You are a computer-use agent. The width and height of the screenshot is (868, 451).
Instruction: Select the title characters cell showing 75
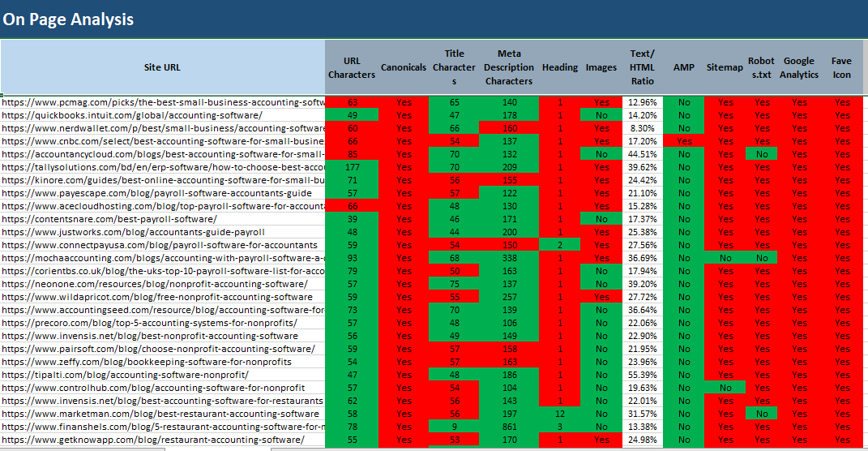[455, 284]
